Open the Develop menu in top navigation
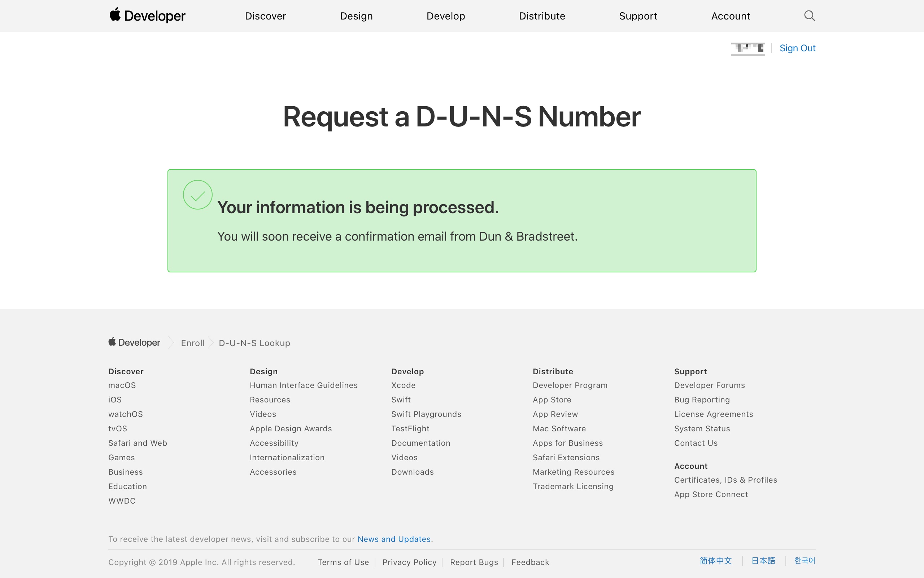This screenshot has width=924, height=578. 446,16
